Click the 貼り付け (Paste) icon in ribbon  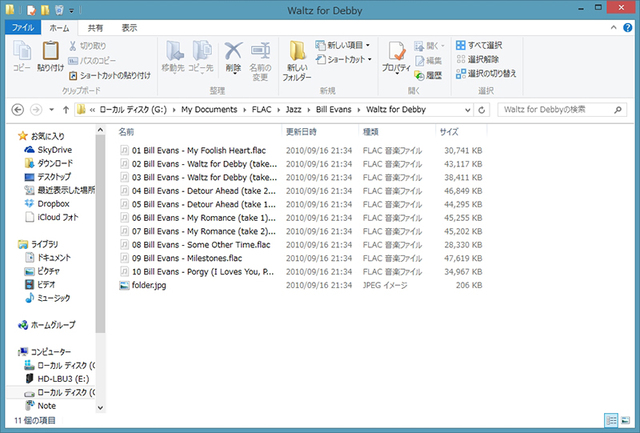(50, 55)
